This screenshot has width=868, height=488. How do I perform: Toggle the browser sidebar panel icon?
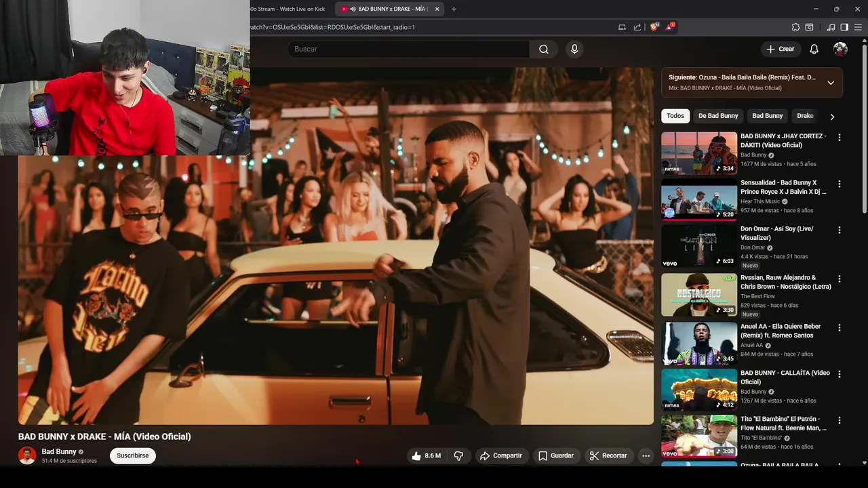point(844,27)
